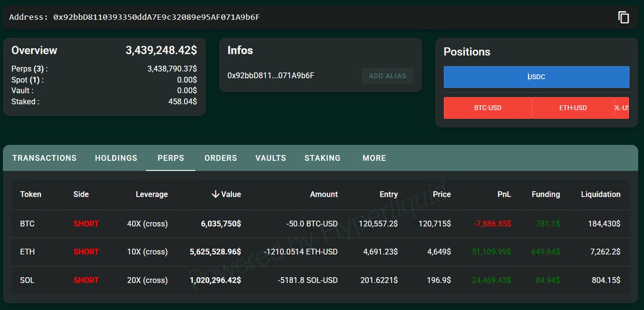Click the 4,691.23$ entry price
The height and width of the screenshot is (310, 644).
380,252
